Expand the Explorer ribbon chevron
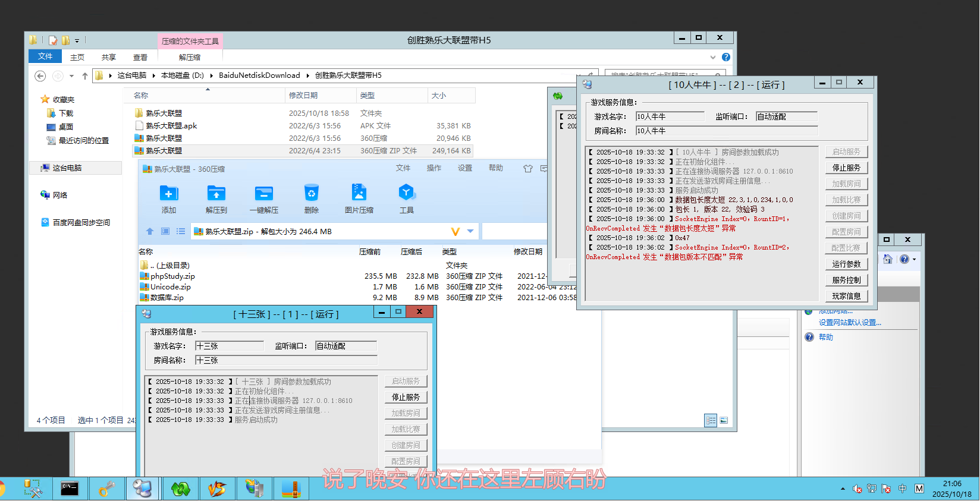Viewport: 980px width, 501px height. [713, 58]
